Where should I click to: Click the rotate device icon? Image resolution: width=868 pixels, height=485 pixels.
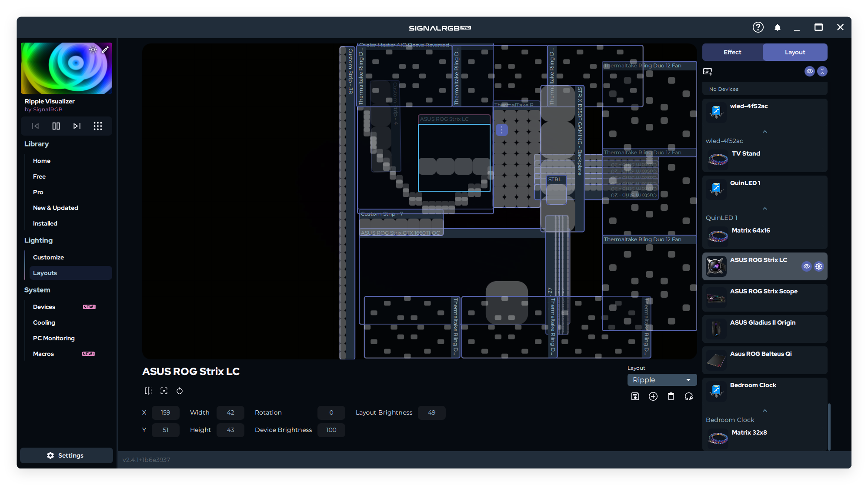pos(180,391)
